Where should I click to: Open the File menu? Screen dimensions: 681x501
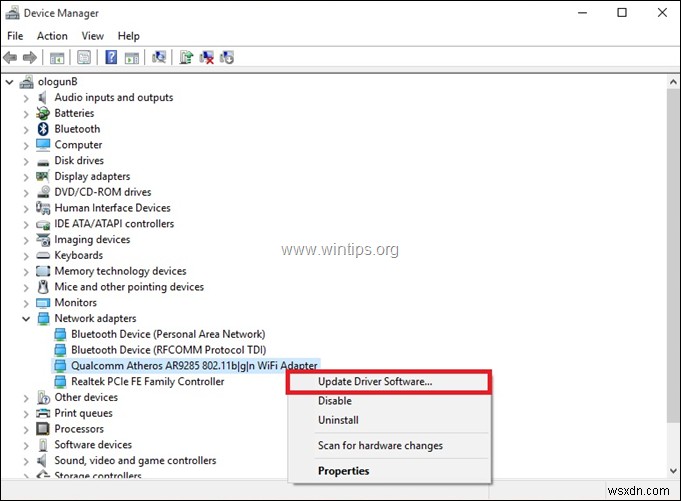(15, 36)
